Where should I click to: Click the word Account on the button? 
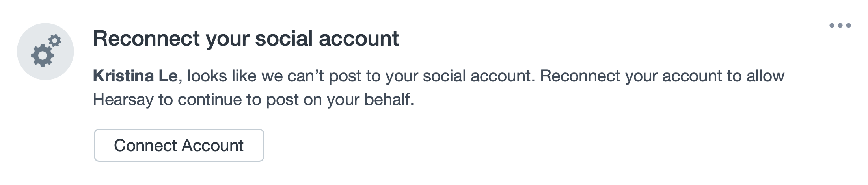pos(212,146)
